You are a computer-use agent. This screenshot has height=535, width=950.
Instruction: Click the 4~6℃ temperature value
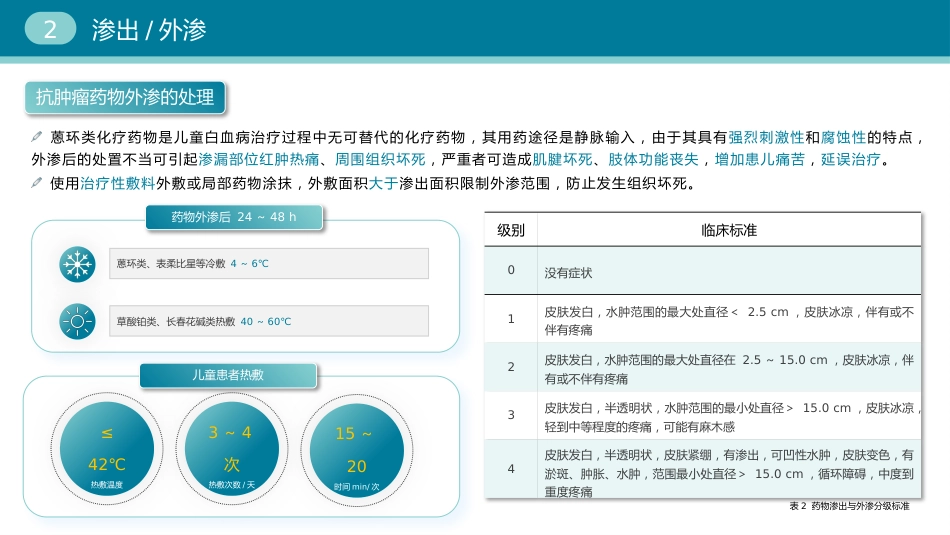(249, 264)
